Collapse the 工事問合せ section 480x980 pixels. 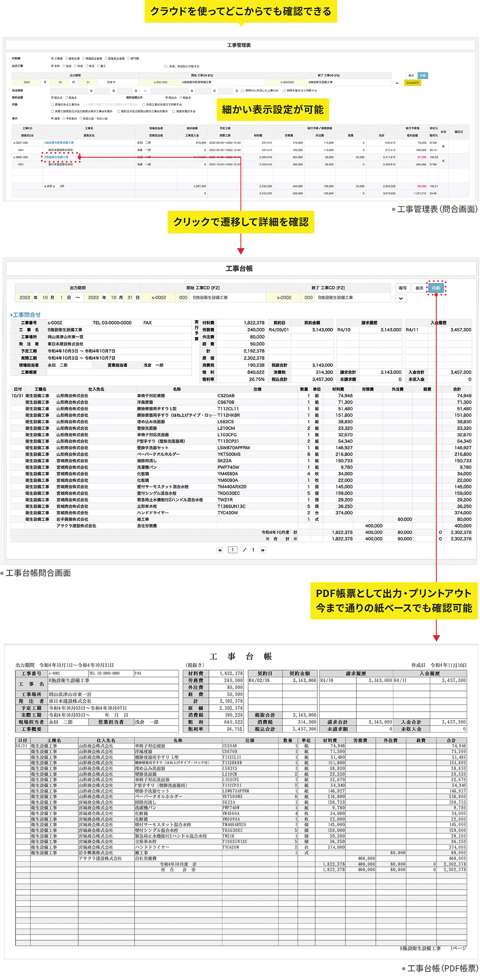[x=26, y=315]
